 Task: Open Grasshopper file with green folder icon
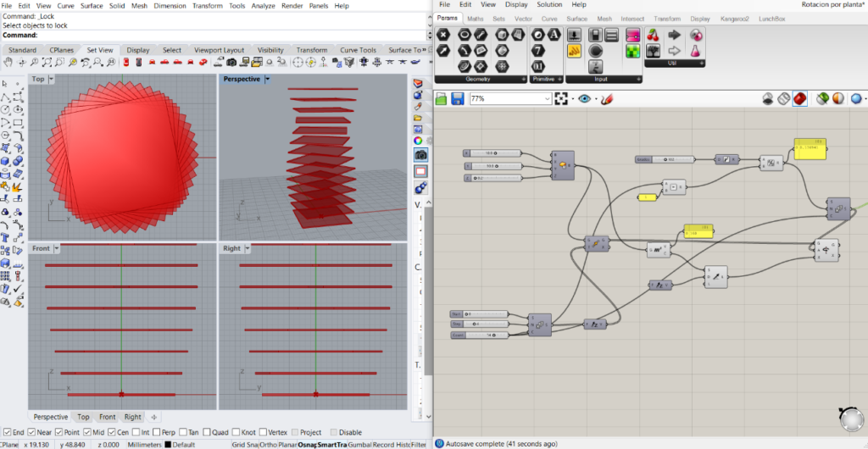tap(441, 99)
